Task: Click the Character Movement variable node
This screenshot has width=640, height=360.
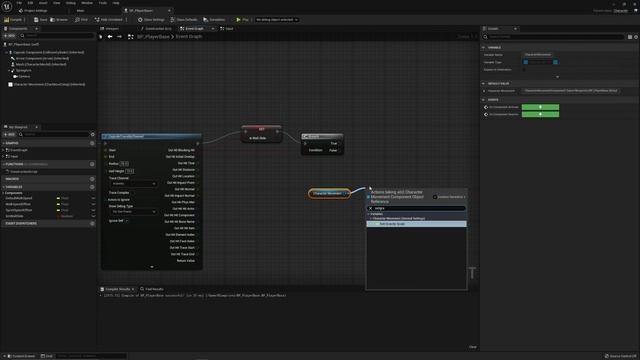Action: click(329, 193)
